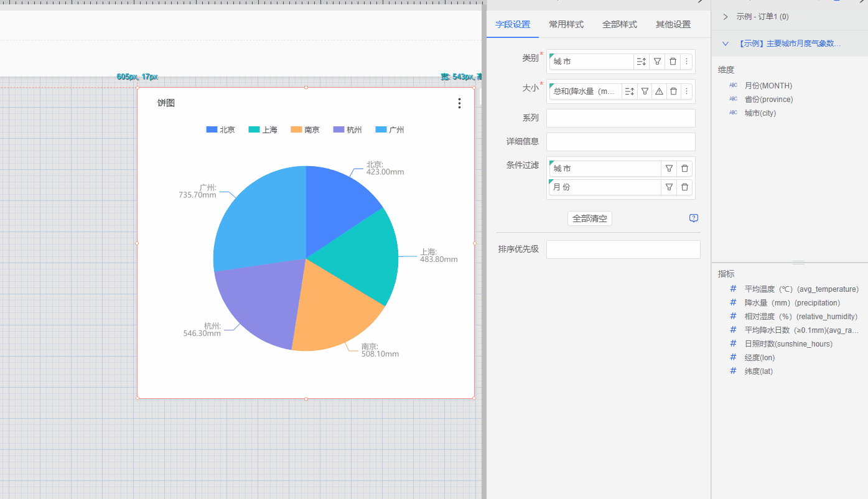Remove the 城市 condition filter with trash icon
Screen dimensions: 868x499
click(x=684, y=169)
